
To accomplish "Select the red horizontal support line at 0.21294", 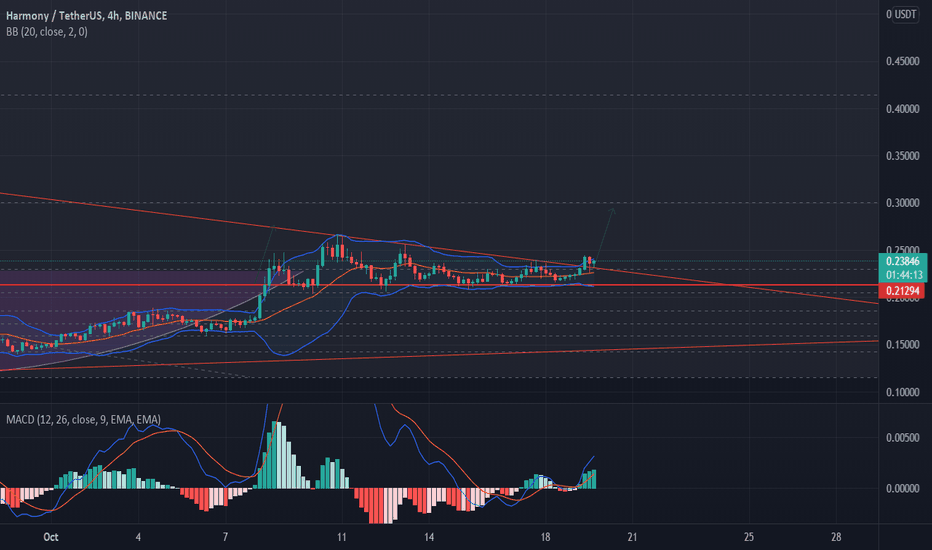I will [439, 285].
